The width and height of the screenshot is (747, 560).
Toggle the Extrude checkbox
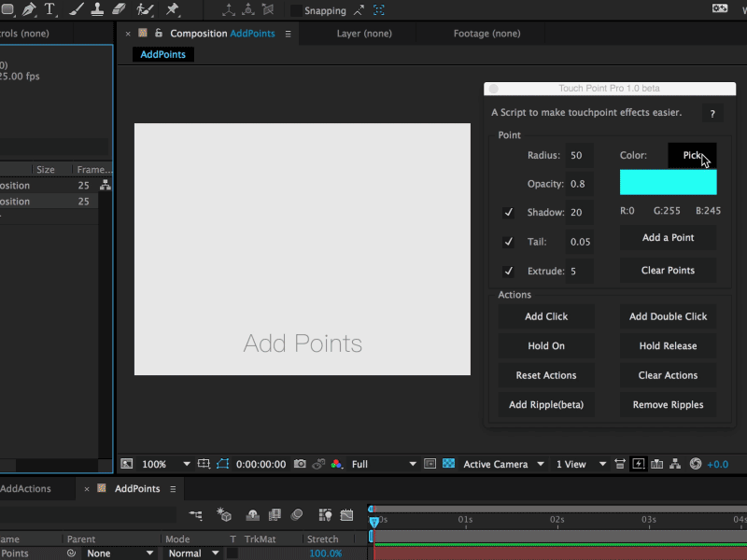pos(508,272)
